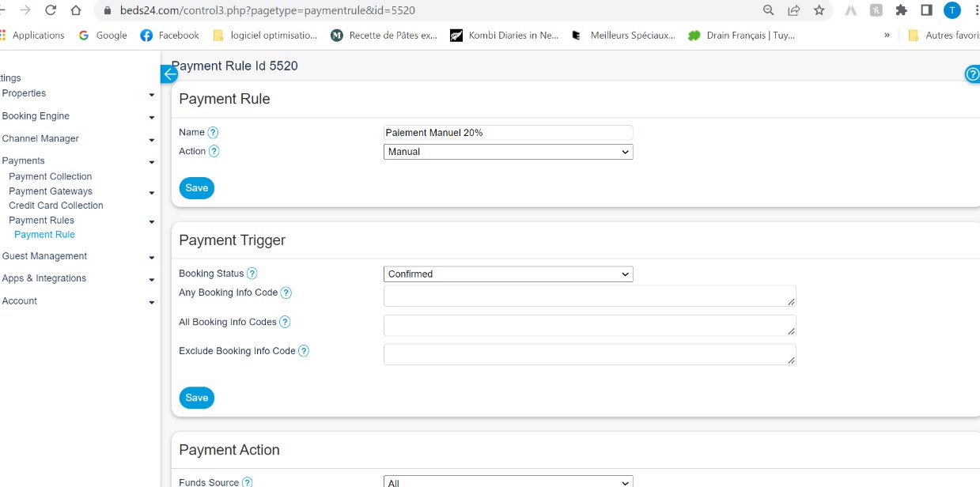This screenshot has height=487, width=980.
Task: Open help for Booking Status field
Action: click(x=252, y=274)
